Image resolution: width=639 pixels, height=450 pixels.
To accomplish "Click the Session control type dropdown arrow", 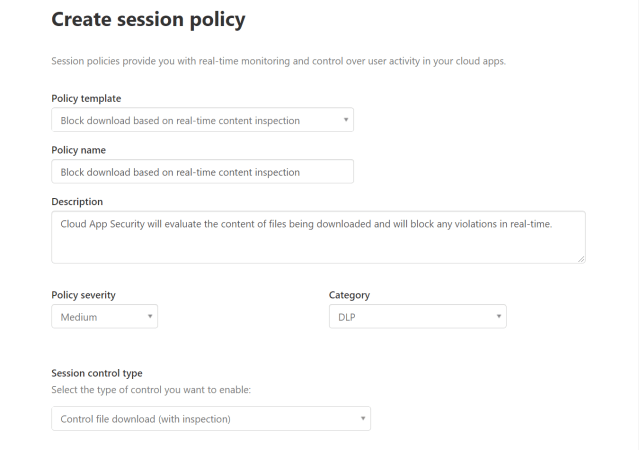I will 362,417.
